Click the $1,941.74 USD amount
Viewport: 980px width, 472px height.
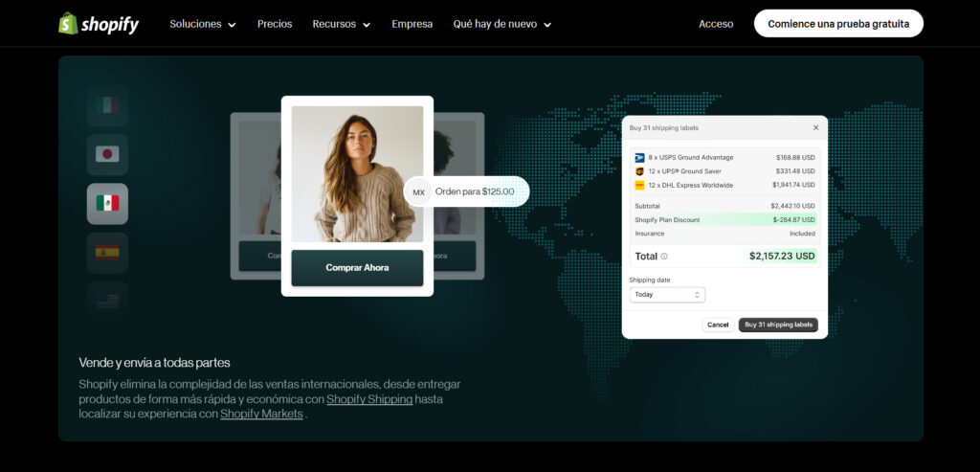[x=793, y=185]
